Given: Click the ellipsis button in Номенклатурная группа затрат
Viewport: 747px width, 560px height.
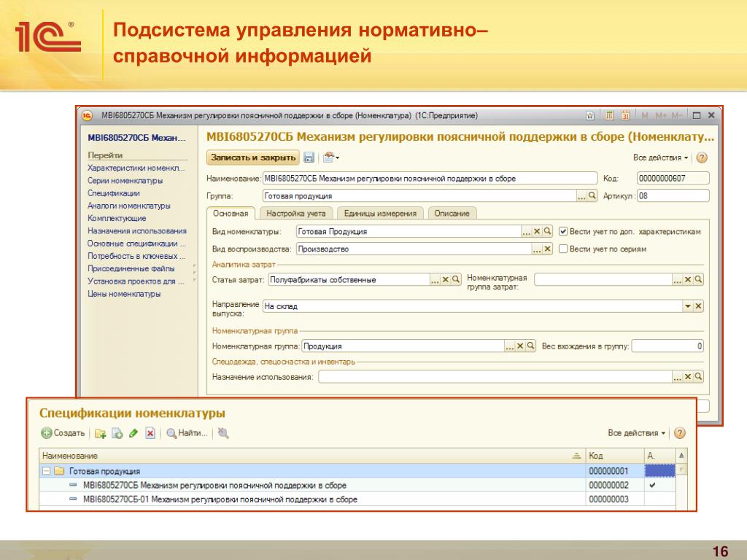Looking at the screenshot, I should point(678,279).
